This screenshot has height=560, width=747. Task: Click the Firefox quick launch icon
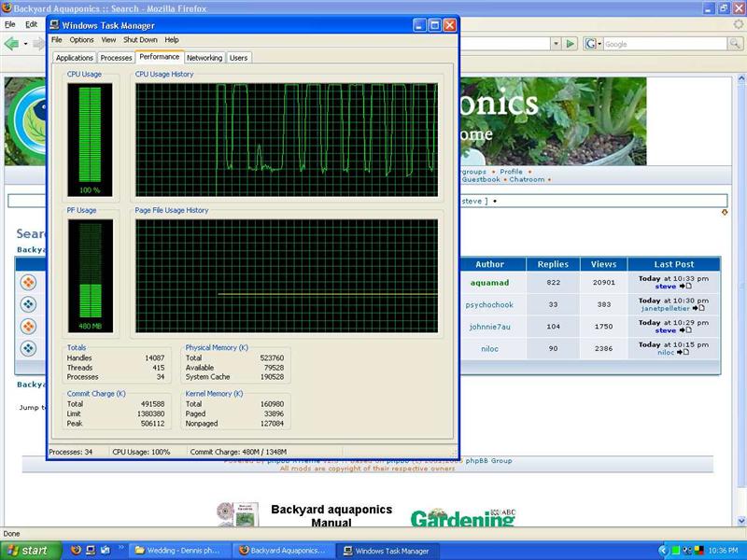pyautogui.click(x=76, y=550)
